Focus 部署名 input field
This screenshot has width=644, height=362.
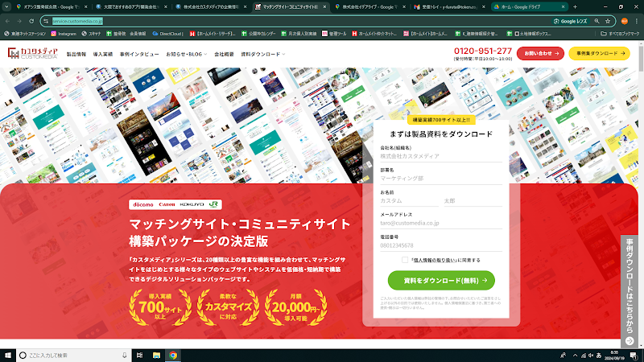pyautogui.click(x=441, y=179)
